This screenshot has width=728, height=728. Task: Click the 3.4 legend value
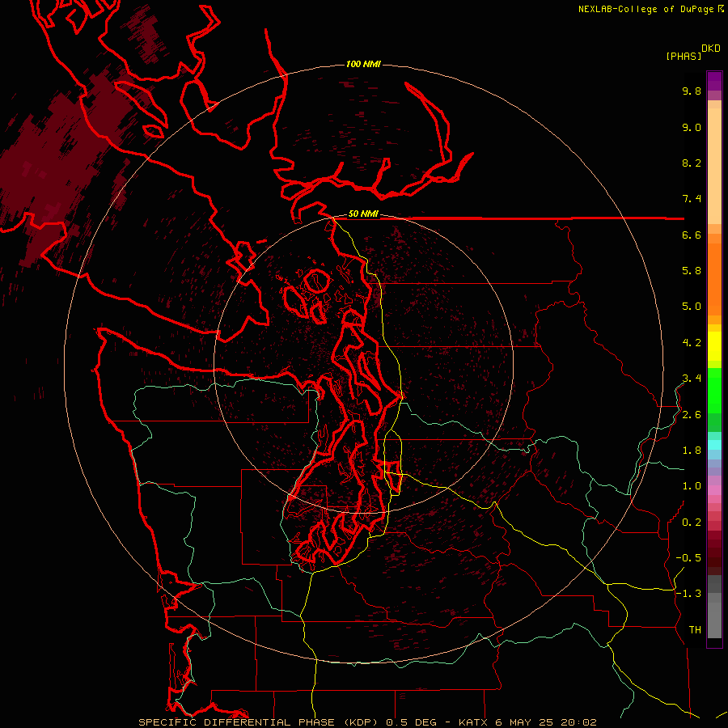pos(692,379)
